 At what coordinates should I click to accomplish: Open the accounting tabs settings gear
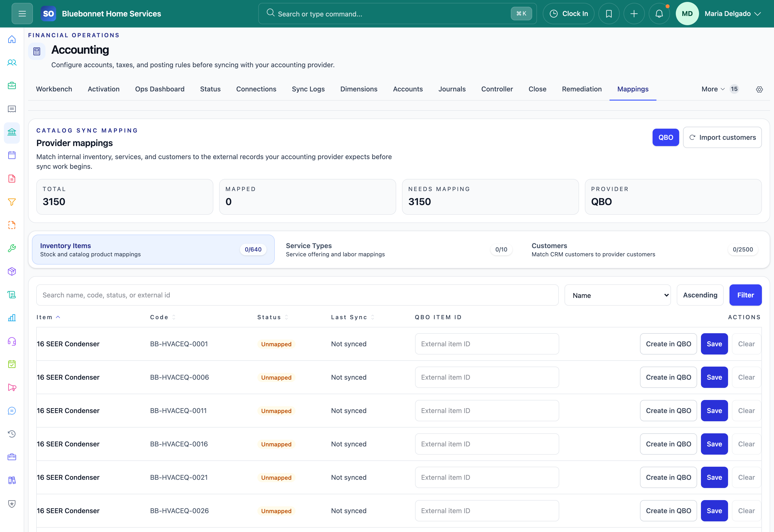(x=759, y=89)
